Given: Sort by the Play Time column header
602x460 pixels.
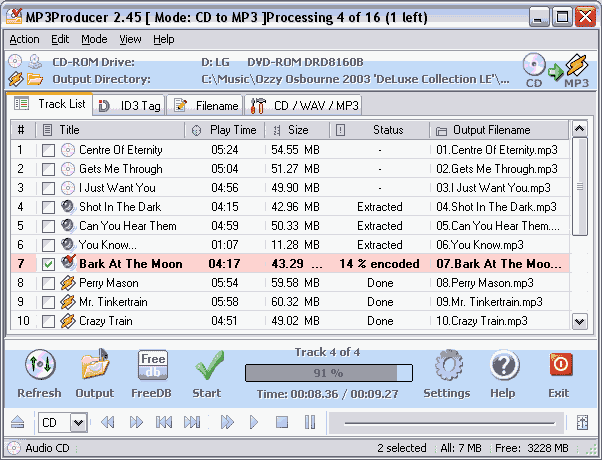Looking at the screenshot, I should [225, 130].
